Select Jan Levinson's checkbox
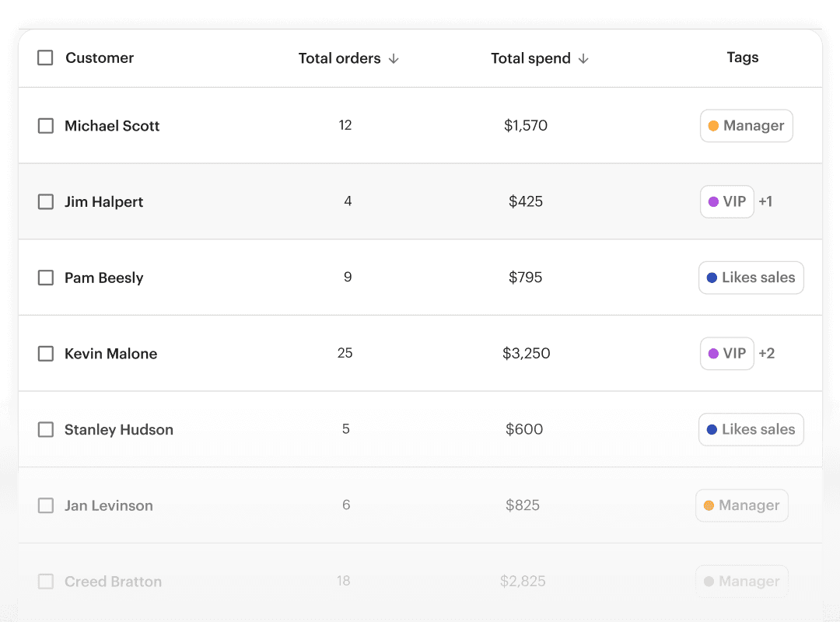Image resolution: width=840 pixels, height=622 pixels. (x=46, y=505)
